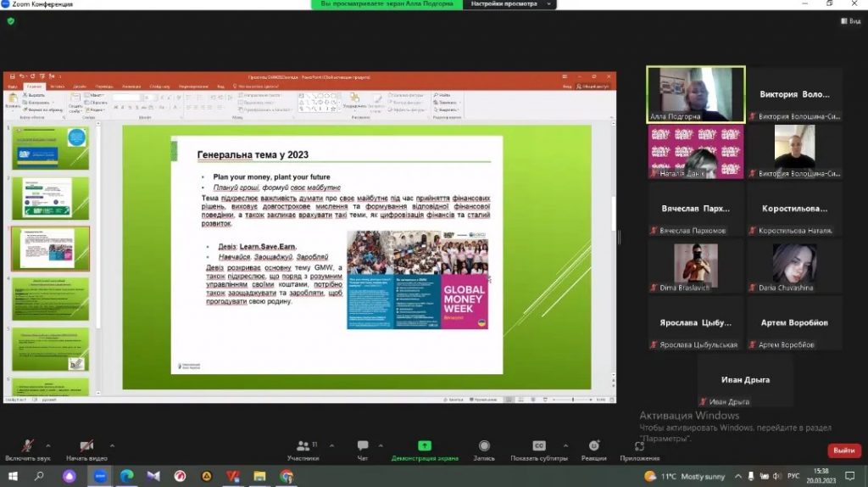868x487 pixels.
Task: Expand video options arrow beside camera
Action: coord(112,445)
